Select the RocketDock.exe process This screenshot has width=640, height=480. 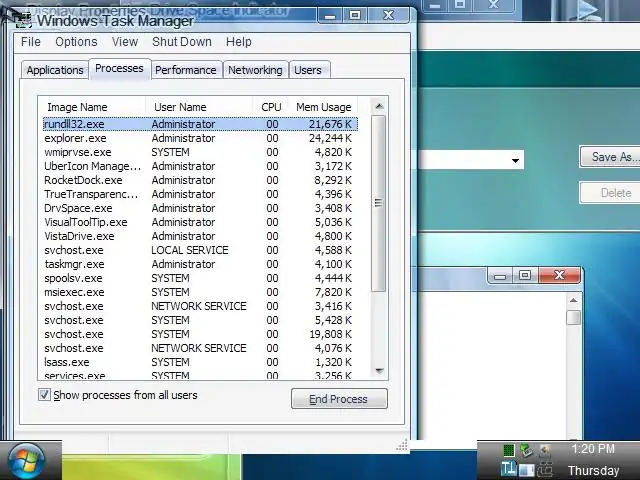coord(200,180)
